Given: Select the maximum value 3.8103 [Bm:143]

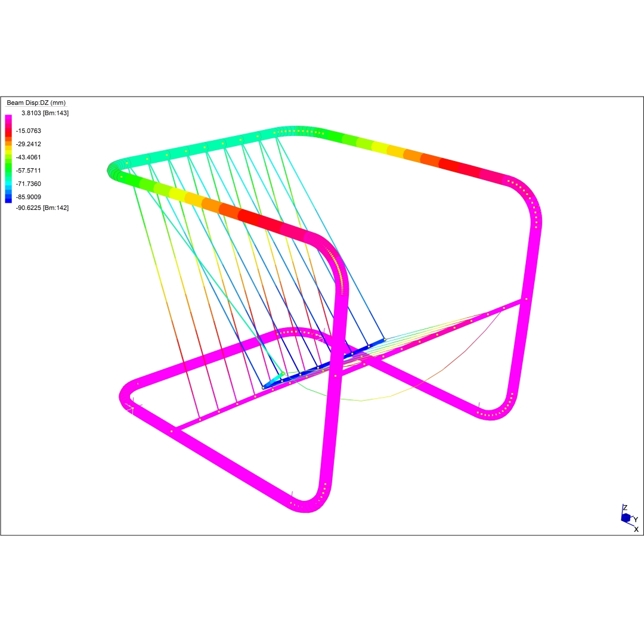Looking at the screenshot, I should coord(45,113).
